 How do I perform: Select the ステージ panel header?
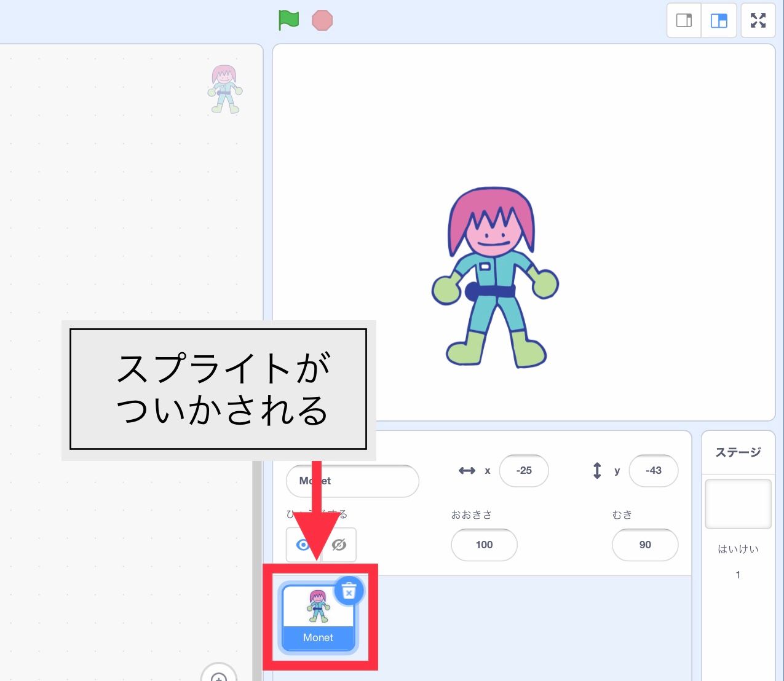(x=737, y=452)
